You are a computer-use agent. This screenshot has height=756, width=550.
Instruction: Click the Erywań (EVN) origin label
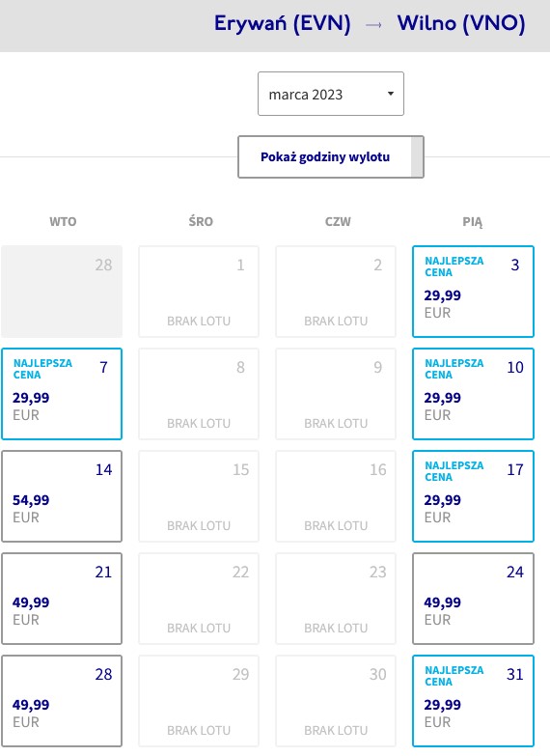coord(283,23)
